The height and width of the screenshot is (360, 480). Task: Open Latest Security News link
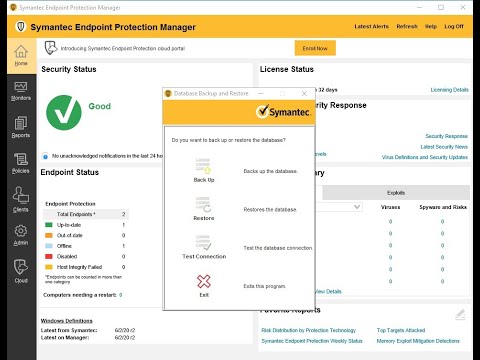pyautogui.click(x=444, y=147)
